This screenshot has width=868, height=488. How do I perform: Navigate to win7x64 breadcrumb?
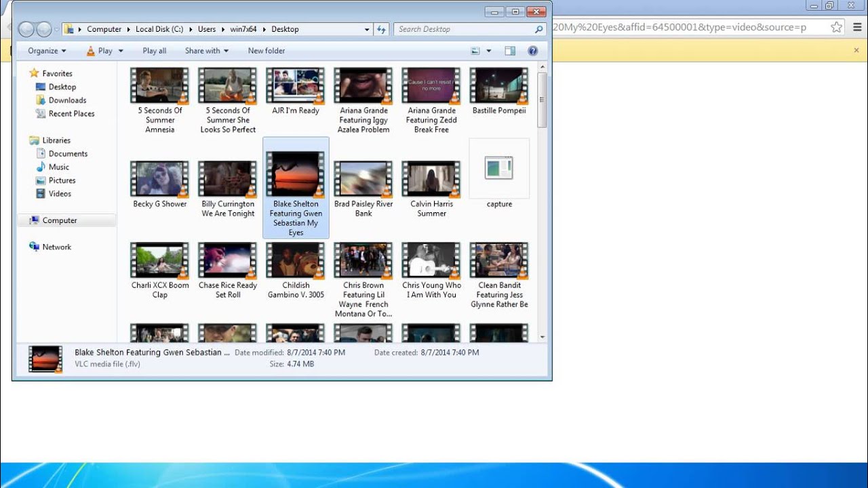point(243,29)
